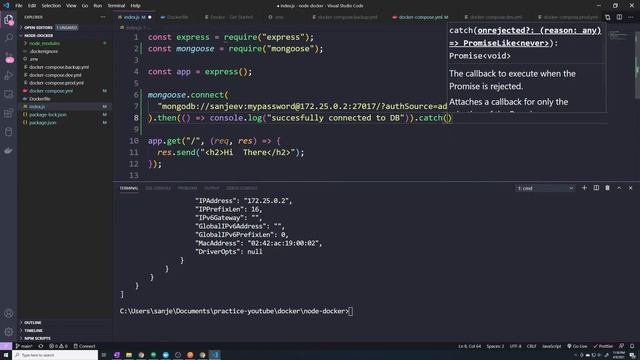Open Explorer panel more actions menu
This screenshot has height=360, width=640.
click(103, 17)
